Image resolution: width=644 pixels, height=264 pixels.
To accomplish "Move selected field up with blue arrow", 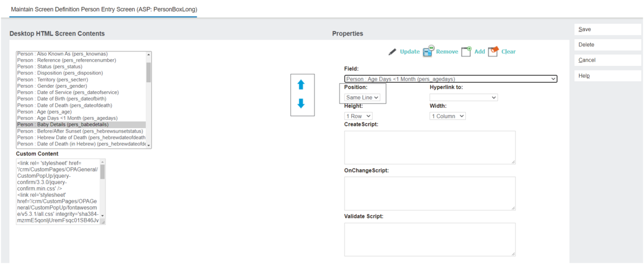I will click(301, 84).
